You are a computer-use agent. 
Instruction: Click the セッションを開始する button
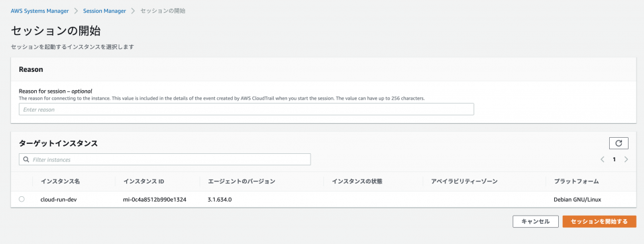[599, 221]
